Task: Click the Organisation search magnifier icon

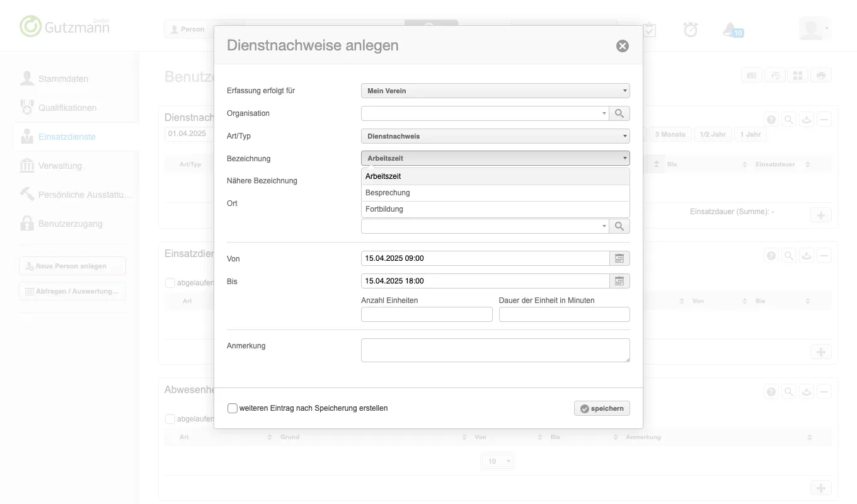Action: [619, 113]
